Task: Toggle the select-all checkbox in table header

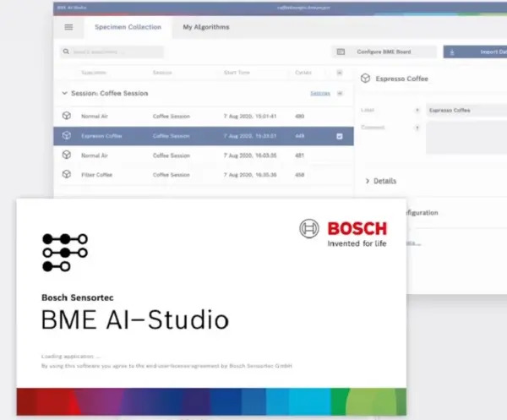Action: [x=339, y=73]
